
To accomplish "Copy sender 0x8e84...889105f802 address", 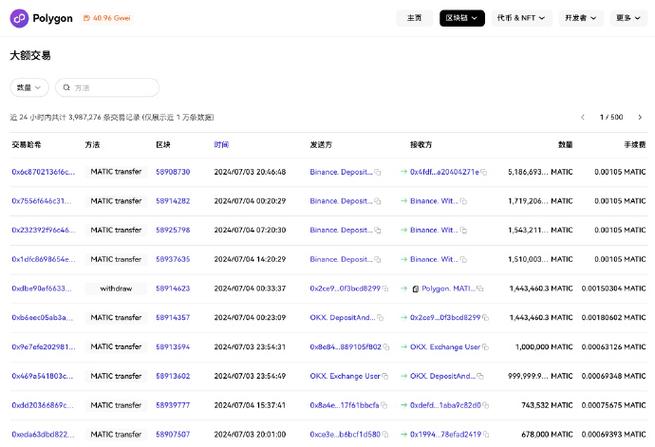I will coord(386,347).
